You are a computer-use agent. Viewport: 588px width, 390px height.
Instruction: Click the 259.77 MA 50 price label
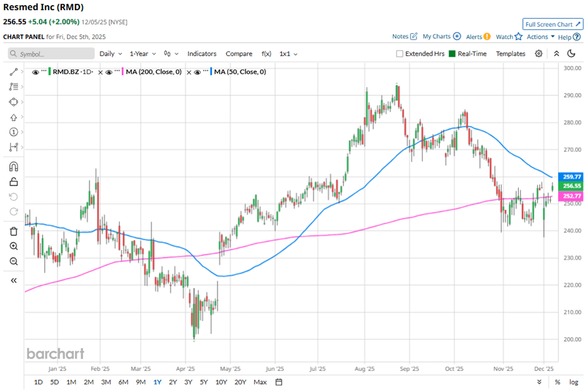(571, 177)
